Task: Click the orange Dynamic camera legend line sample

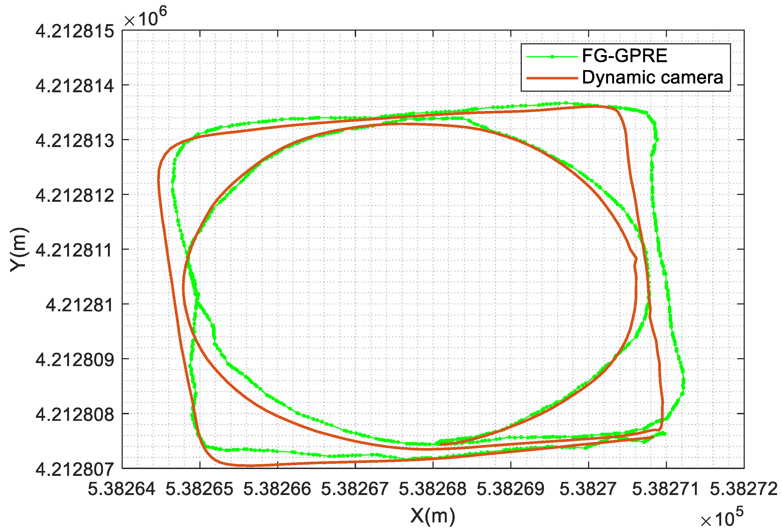Action: click(x=552, y=78)
